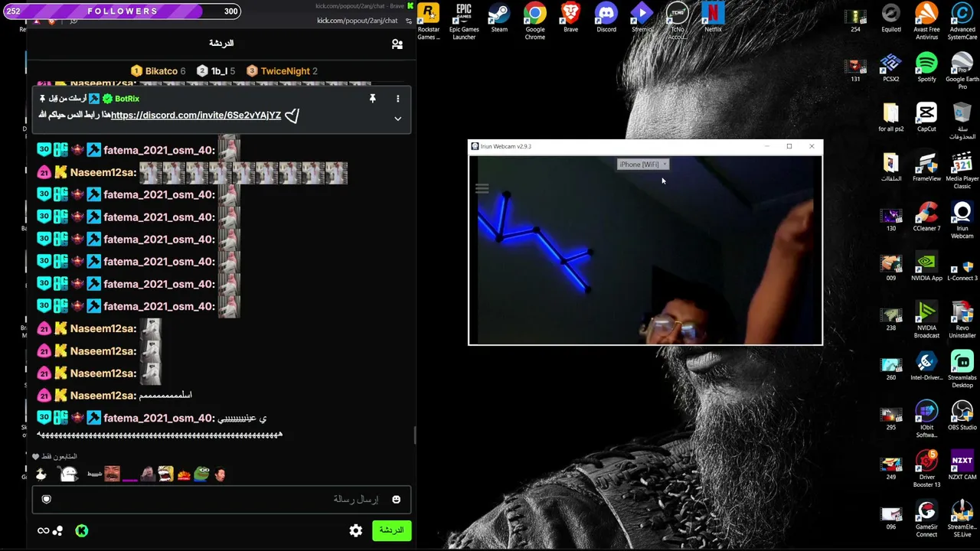980x551 pixels.
Task: Click the three-dots points icon beside the infinity
Action: pyautogui.click(x=58, y=530)
